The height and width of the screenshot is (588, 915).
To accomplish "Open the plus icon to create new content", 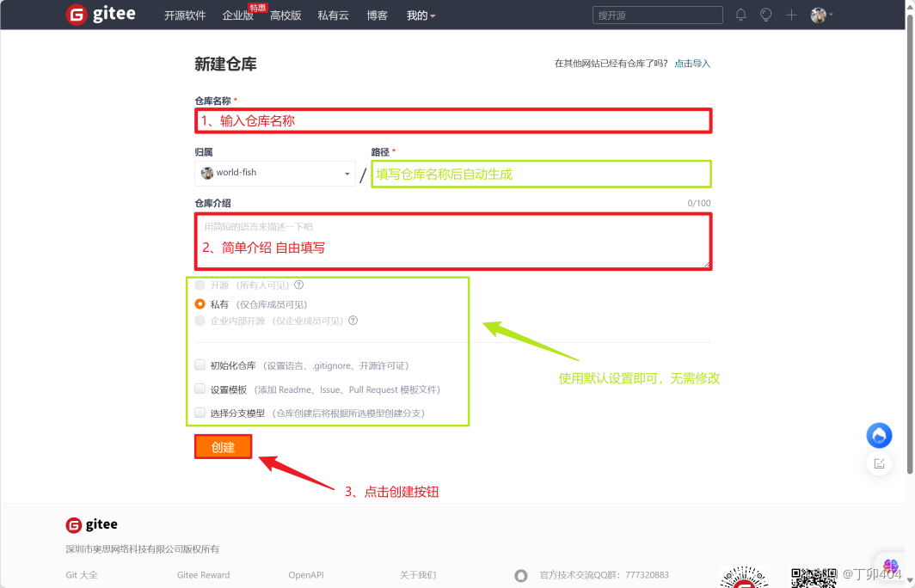I will (x=791, y=15).
